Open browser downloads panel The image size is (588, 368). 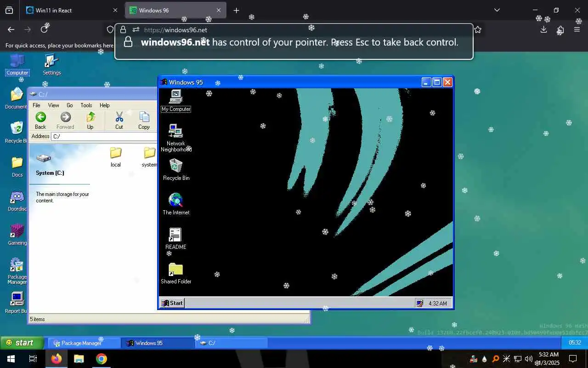coord(543,29)
